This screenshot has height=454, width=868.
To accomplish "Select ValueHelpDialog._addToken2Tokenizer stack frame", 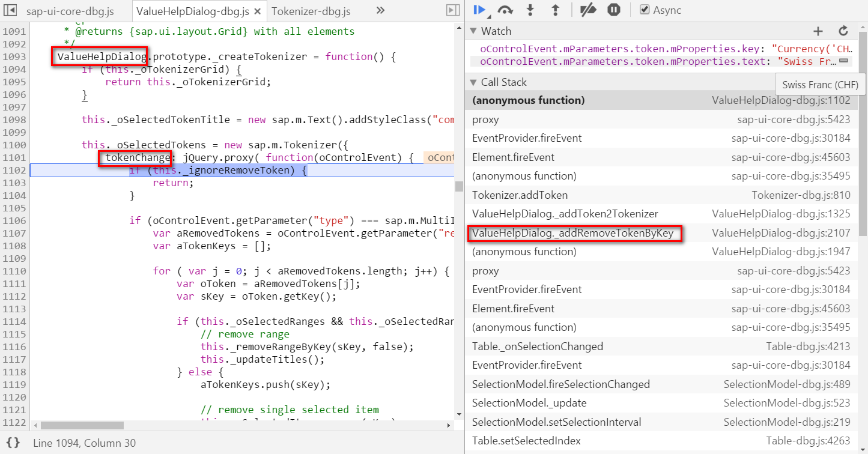I will coord(661,214).
